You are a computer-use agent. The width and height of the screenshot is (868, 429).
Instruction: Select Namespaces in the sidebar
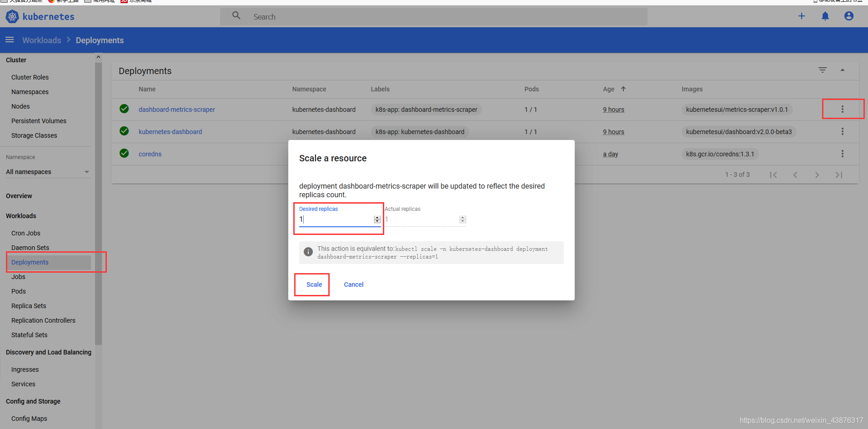[30, 92]
